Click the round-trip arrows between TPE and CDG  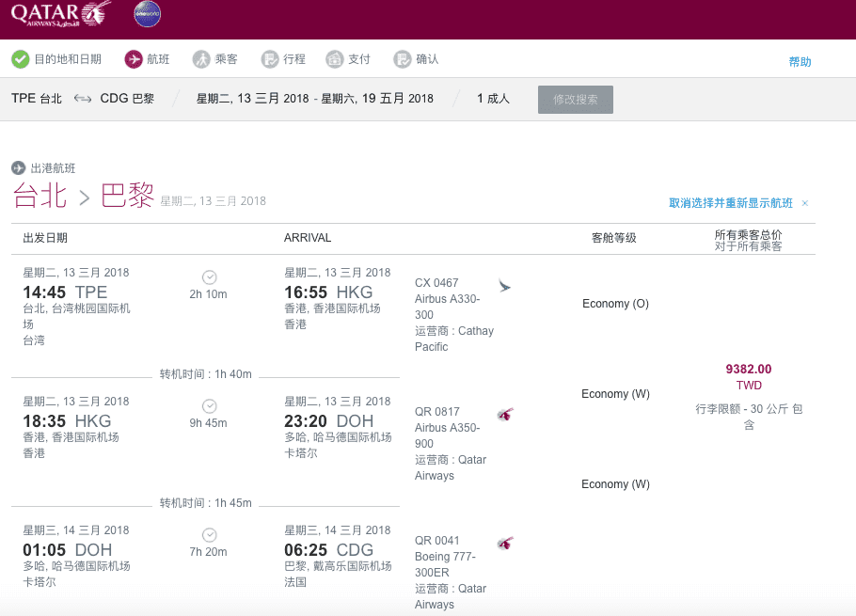point(82,99)
